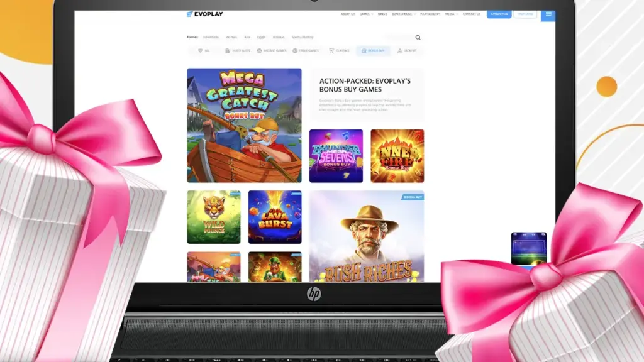Expand the Bonus House dropdown menu
The height and width of the screenshot is (362, 644).
pos(402,14)
